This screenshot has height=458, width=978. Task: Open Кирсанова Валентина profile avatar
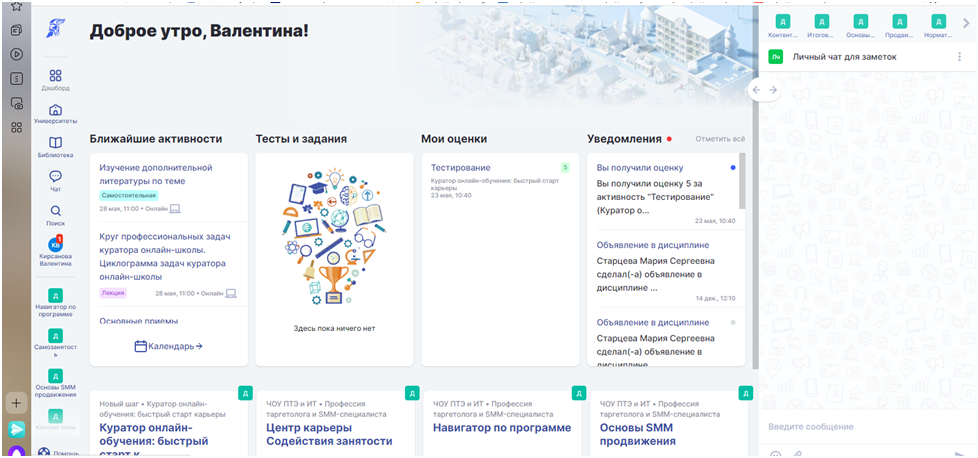point(56,245)
